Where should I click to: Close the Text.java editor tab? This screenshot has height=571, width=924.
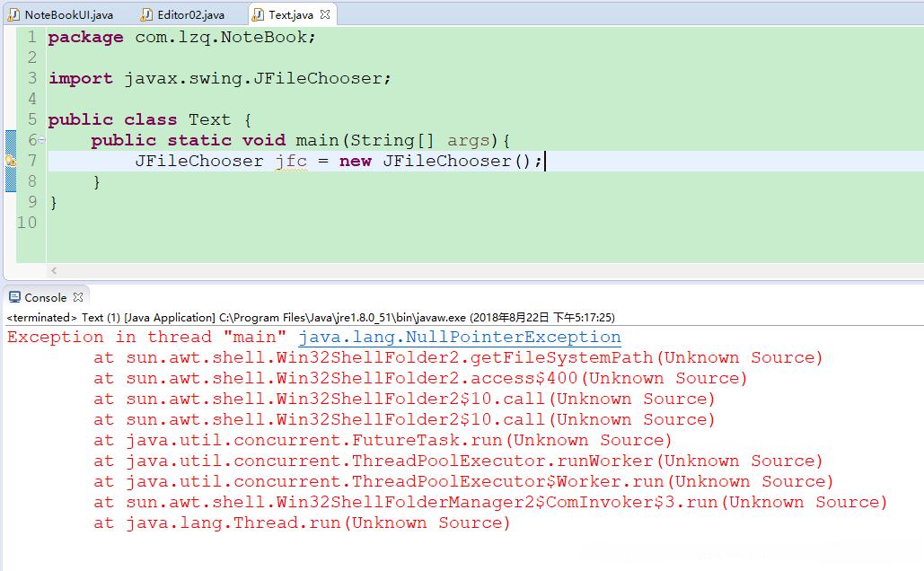[x=325, y=14]
